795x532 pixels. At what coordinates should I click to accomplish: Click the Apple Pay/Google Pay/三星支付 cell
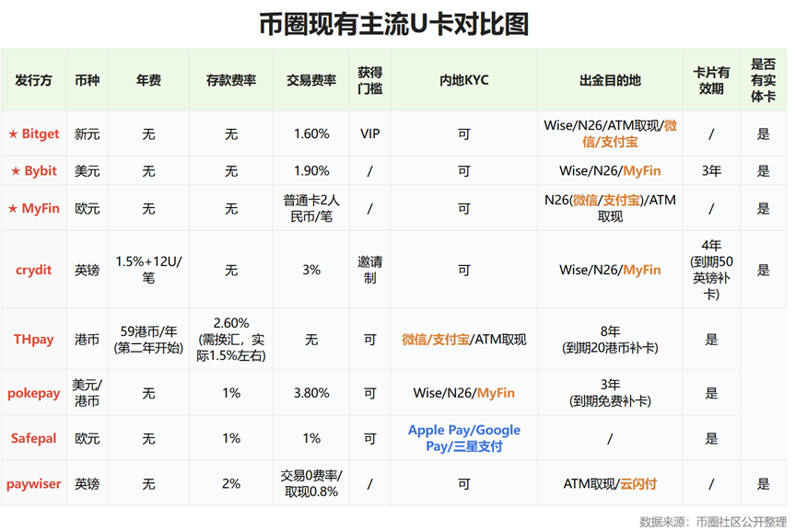(464, 438)
